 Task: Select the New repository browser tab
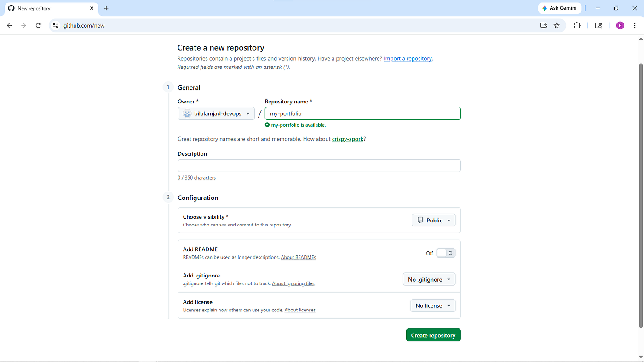(52, 8)
